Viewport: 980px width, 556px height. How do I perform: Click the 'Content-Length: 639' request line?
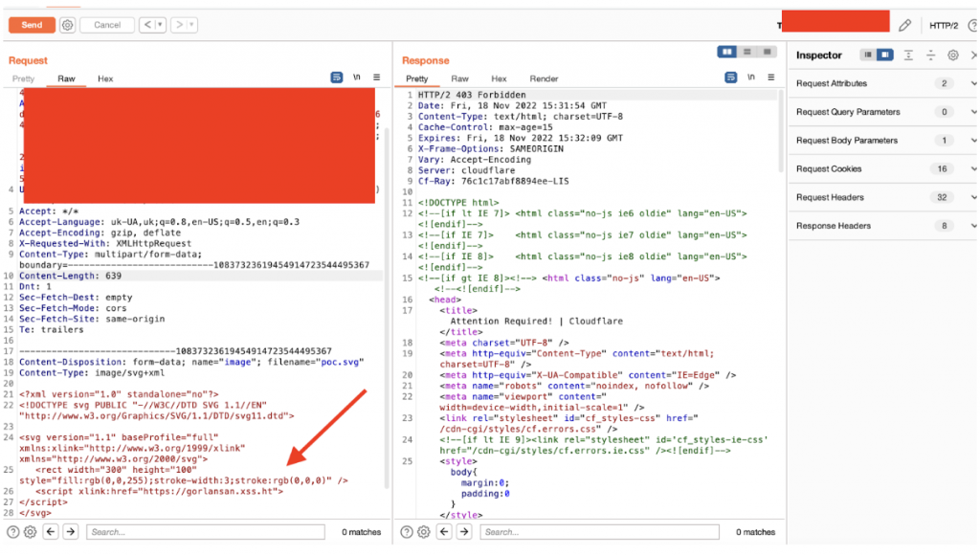pos(71,276)
